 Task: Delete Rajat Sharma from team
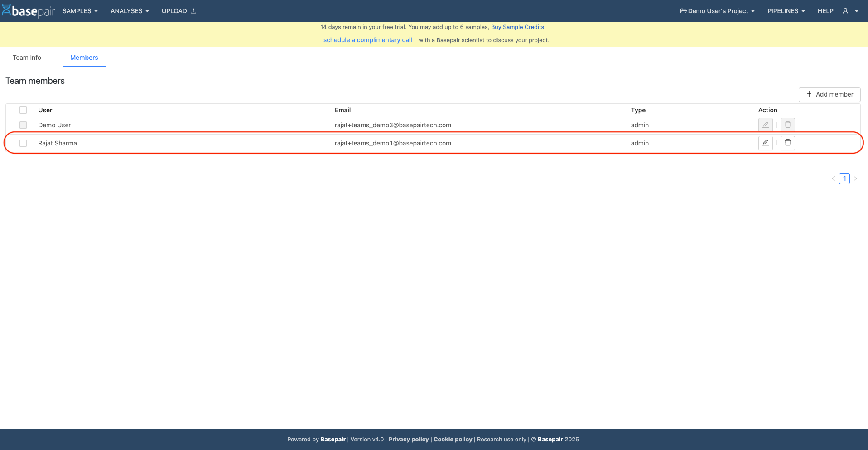coord(787,143)
